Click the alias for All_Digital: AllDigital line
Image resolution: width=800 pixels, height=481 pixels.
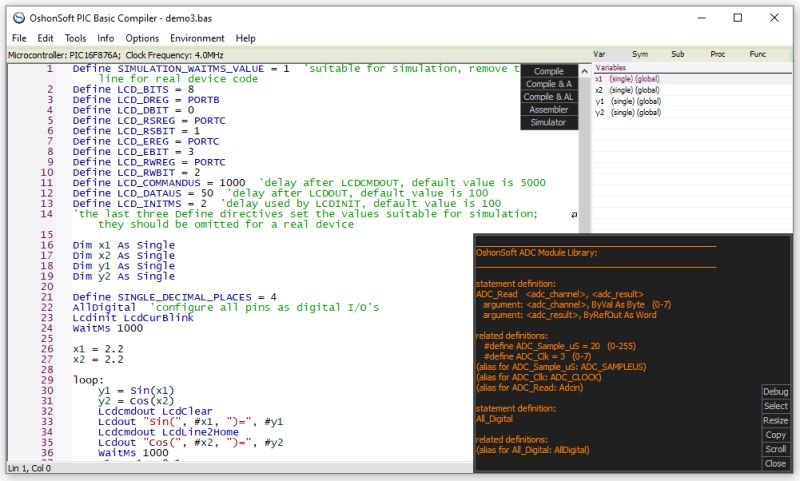pos(533,450)
